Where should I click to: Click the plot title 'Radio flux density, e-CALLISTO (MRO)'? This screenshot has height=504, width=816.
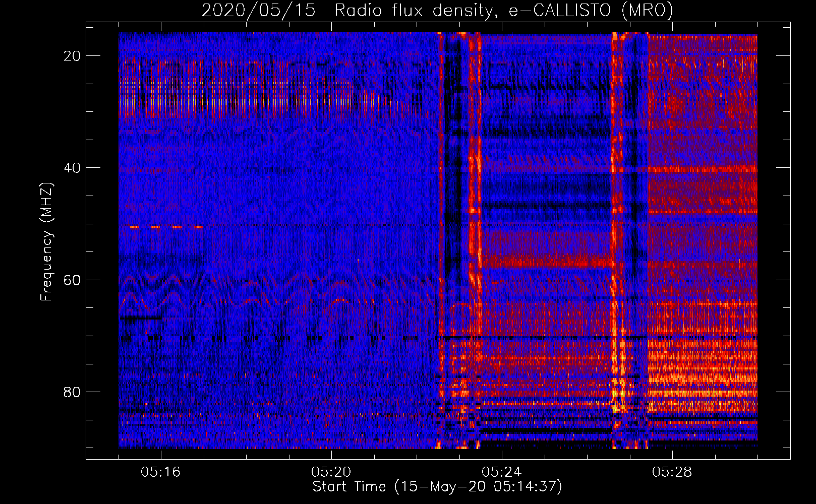[x=503, y=11]
